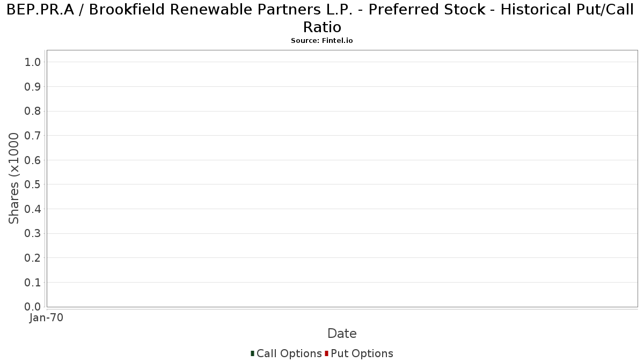
Task: Click the 0.9 y-axis tick label
Action: (33, 87)
